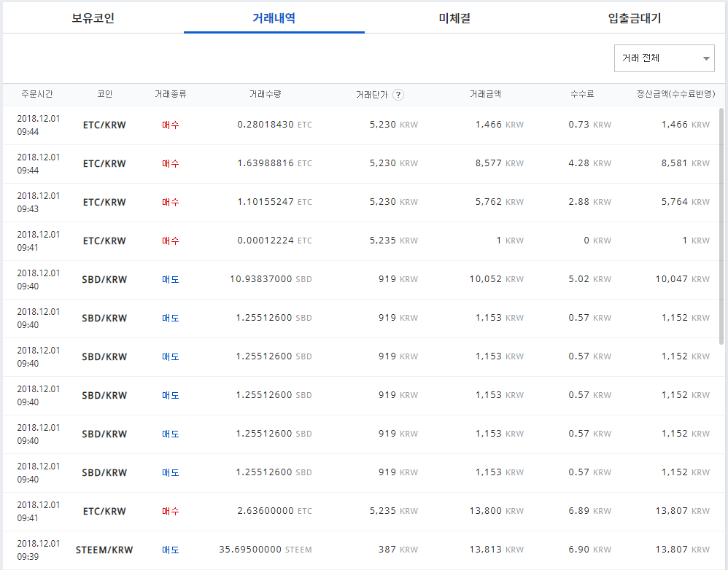The width and height of the screenshot is (728, 570).
Task: Click the quantity 0.28018430 ETC
Action: (274, 125)
